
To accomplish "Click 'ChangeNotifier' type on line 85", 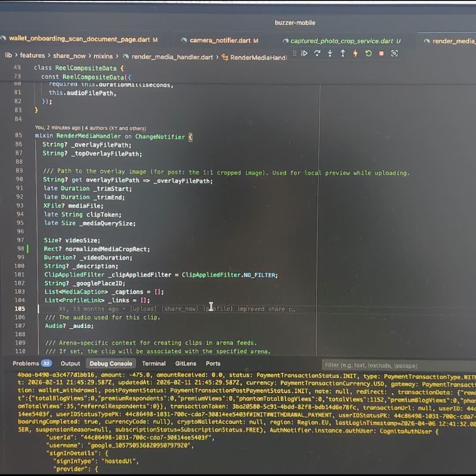I will click(x=160, y=137).
